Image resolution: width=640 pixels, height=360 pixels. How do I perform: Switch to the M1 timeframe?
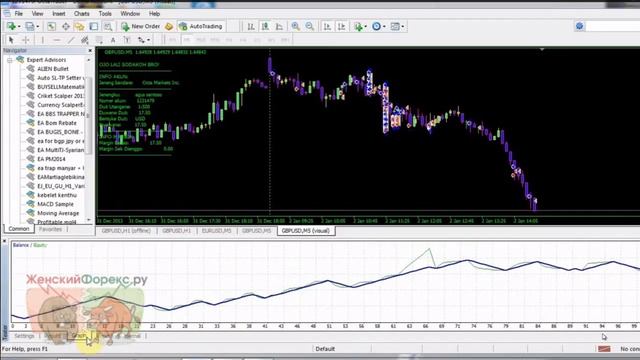[173, 40]
